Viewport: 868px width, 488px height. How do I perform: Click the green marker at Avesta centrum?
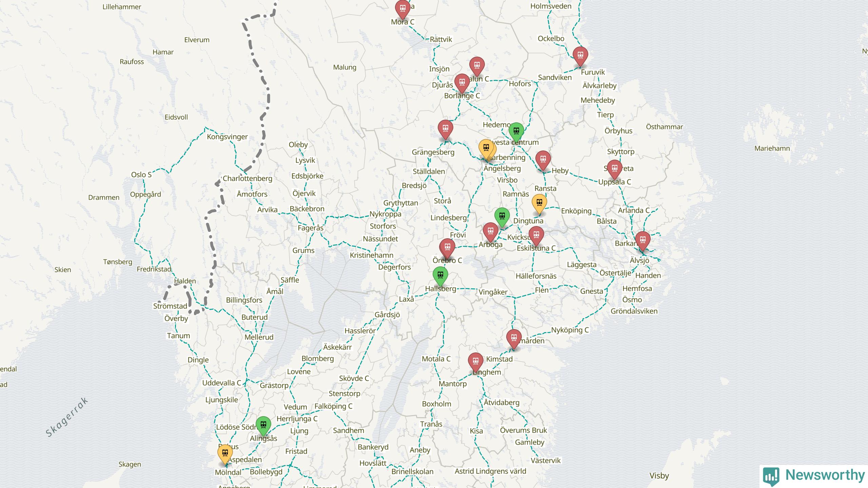tap(516, 131)
